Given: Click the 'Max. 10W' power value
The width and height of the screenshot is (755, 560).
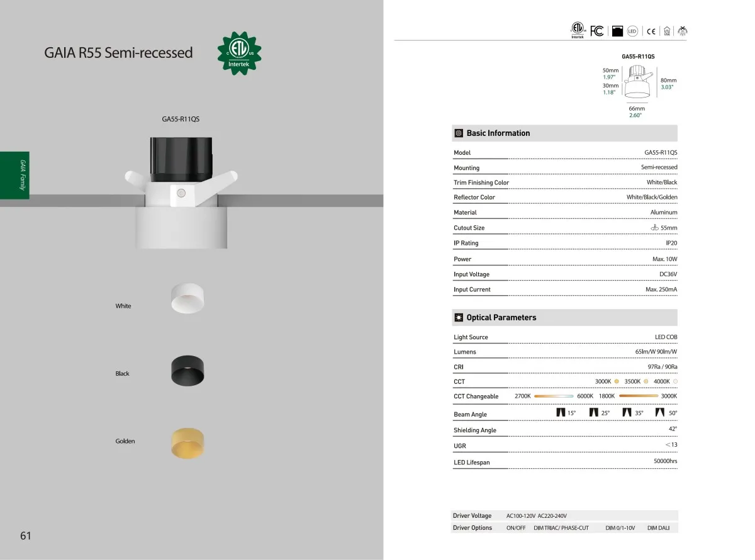Looking at the screenshot, I should (x=665, y=259).
